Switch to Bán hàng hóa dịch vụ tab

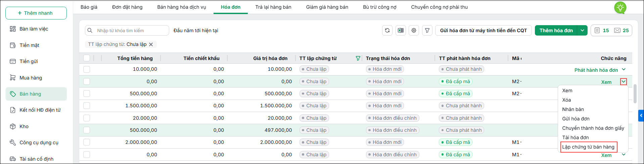(x=182, y=7)
